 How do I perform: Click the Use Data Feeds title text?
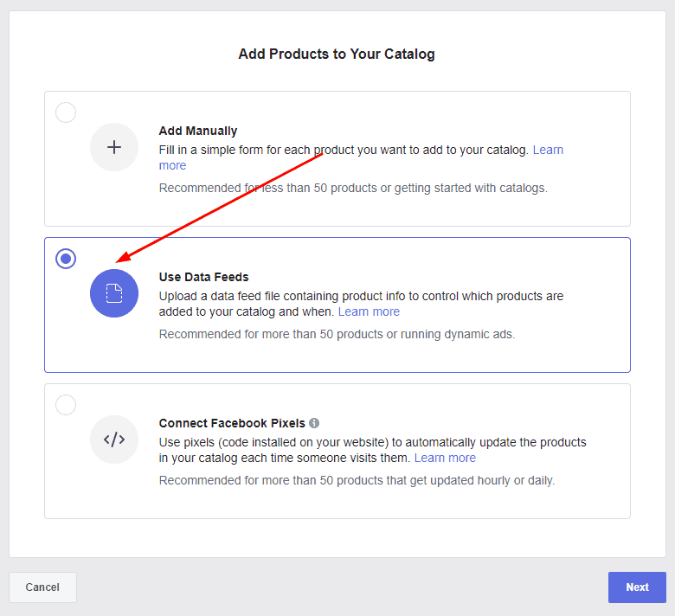pyautogui.click(x=203, y=277)
